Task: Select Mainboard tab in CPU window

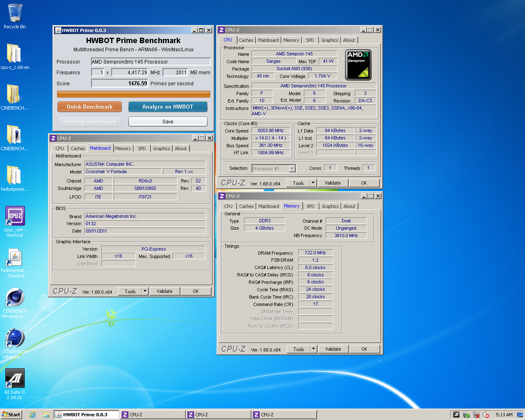Action: tap(268, 40)
